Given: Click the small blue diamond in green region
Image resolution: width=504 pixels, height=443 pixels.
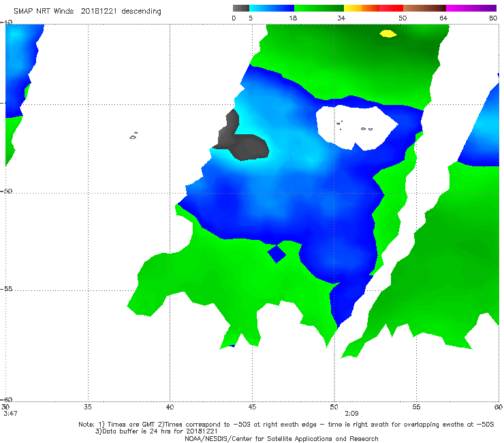Looking at the screenshot, I should [277, 254].
